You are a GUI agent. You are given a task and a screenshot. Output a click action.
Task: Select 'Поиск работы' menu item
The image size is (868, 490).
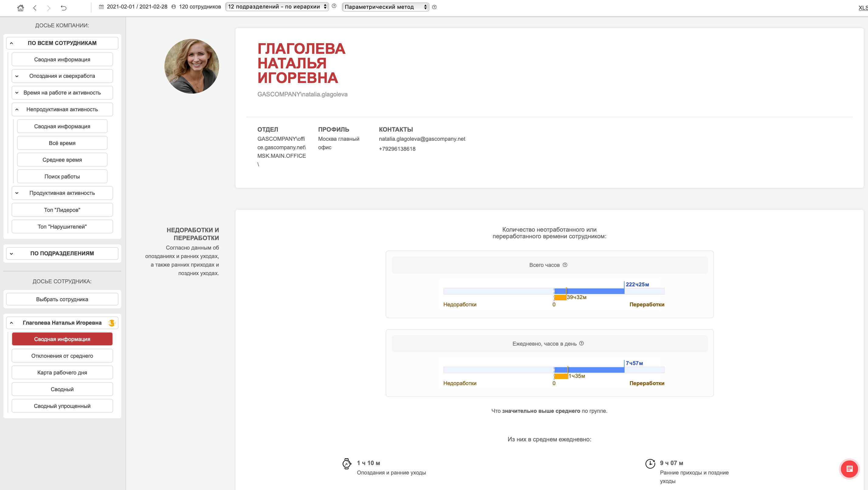click(x=62, y=176)
